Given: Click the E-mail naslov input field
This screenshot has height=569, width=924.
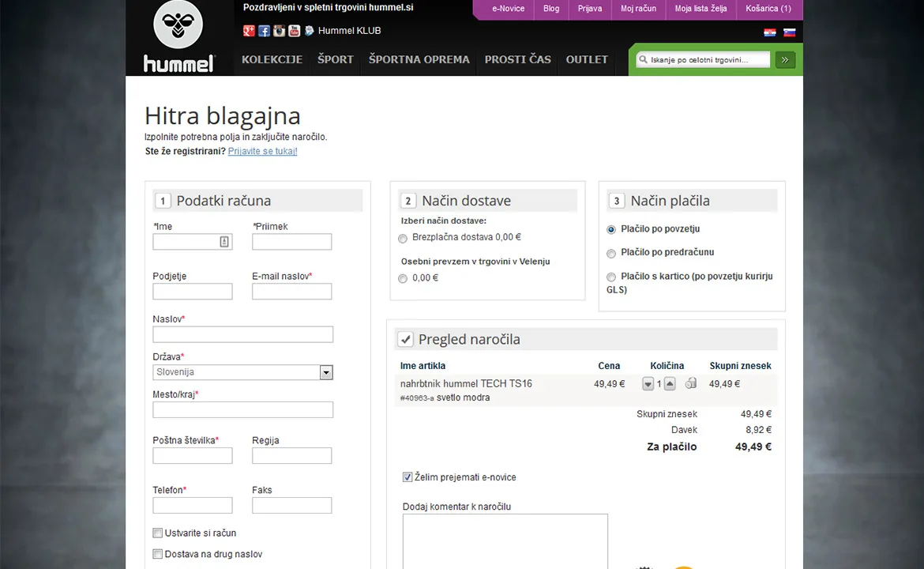Looking at the screenshot, I should (291, 292).
